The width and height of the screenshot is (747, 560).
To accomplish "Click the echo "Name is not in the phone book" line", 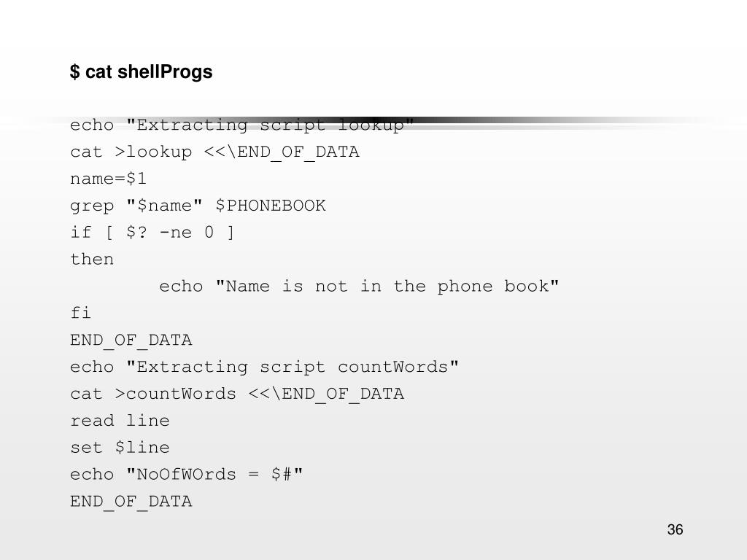I will click(x=359, y=286).
